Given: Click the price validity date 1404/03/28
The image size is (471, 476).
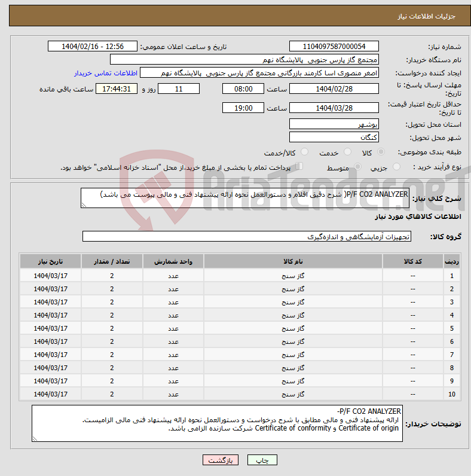Looking at the screenshot, I should pyautogui.click(x=334, y=108).
